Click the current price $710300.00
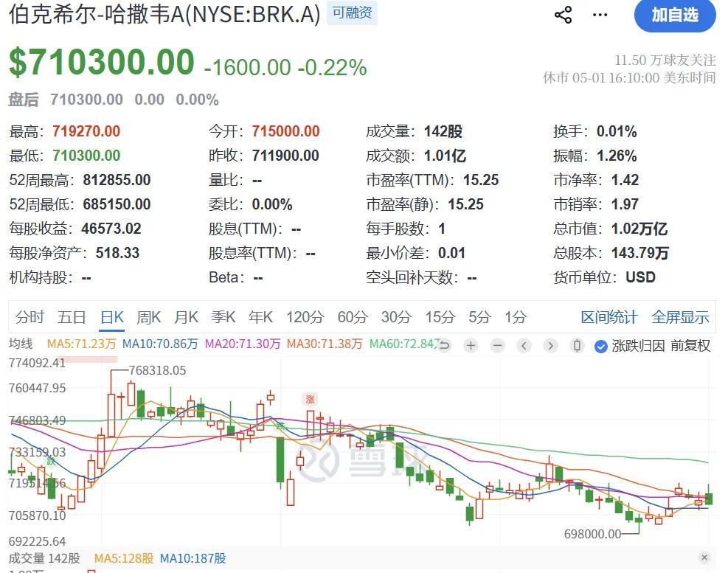The height and width of the screenshot is (573, 728). pos(102,62)
